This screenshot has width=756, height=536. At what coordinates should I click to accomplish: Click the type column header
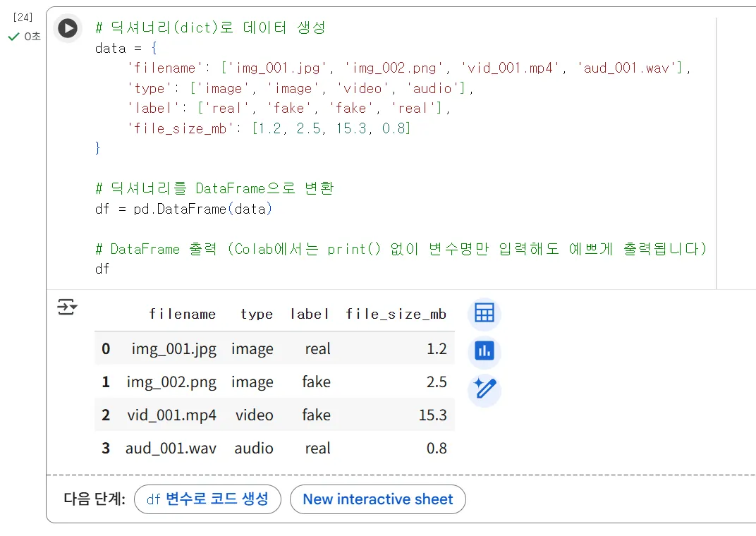pyautogui.click(x=257, y=315)
